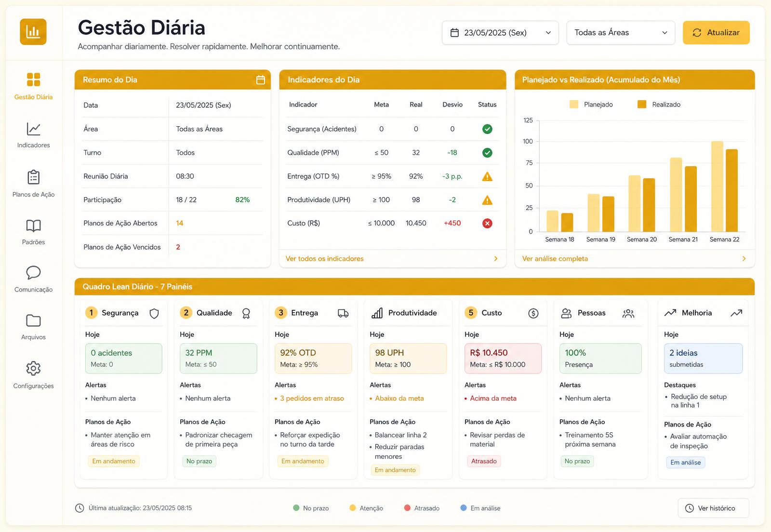Open the Comunicação chat bubble icon

coord(33,273)
